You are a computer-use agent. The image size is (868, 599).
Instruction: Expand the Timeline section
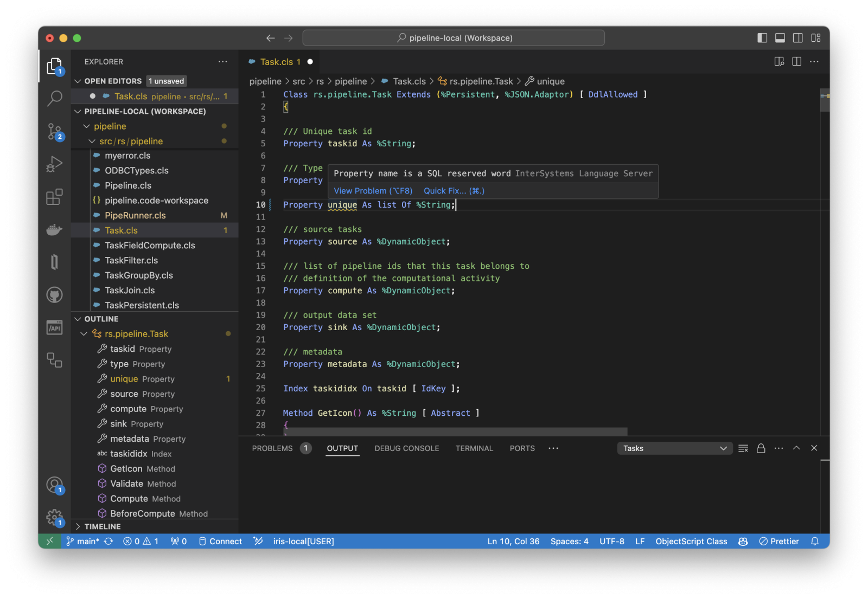pos(103,526)
